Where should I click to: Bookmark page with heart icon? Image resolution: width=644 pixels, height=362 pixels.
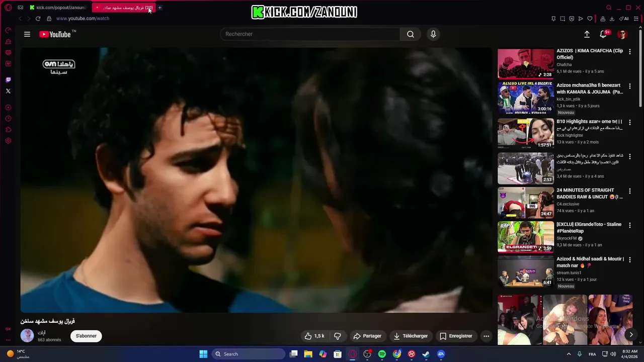(x=590, y=19)
